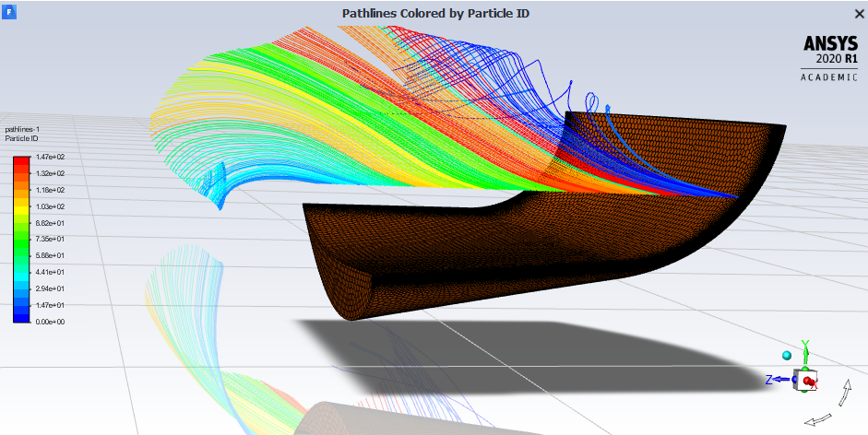Click the Particle ID colormap legend bar
The image size is (868, 435).
point(21,240)
